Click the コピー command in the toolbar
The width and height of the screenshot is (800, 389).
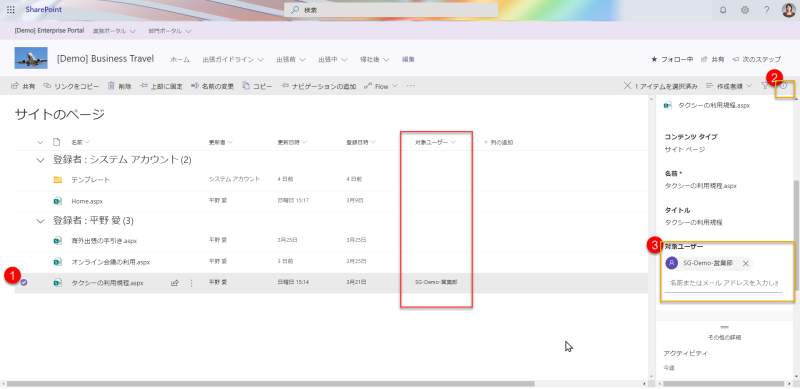[x=257, y=86]
